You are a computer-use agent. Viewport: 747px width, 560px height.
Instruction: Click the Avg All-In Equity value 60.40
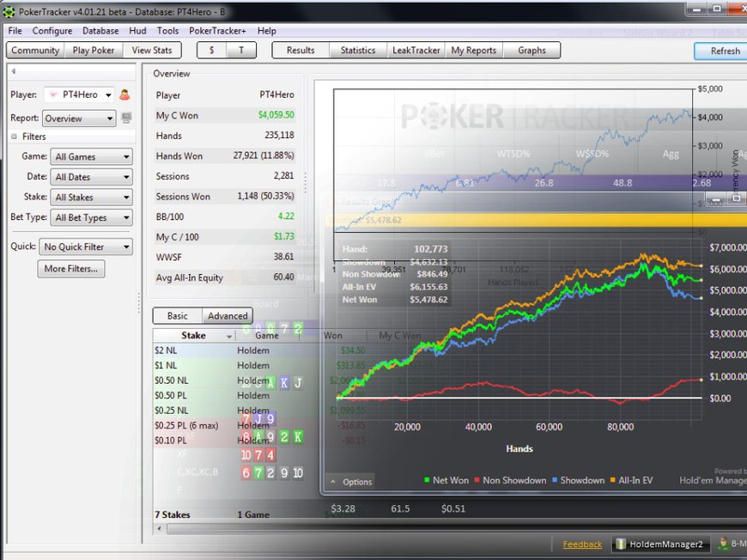tap(283, 277)
